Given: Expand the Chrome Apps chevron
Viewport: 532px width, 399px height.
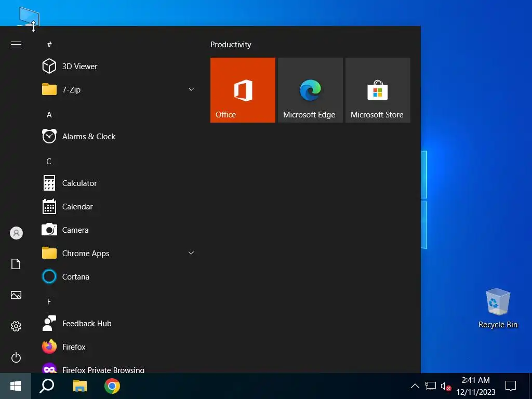Looking at the screenshot, I should tap(191, 253).
